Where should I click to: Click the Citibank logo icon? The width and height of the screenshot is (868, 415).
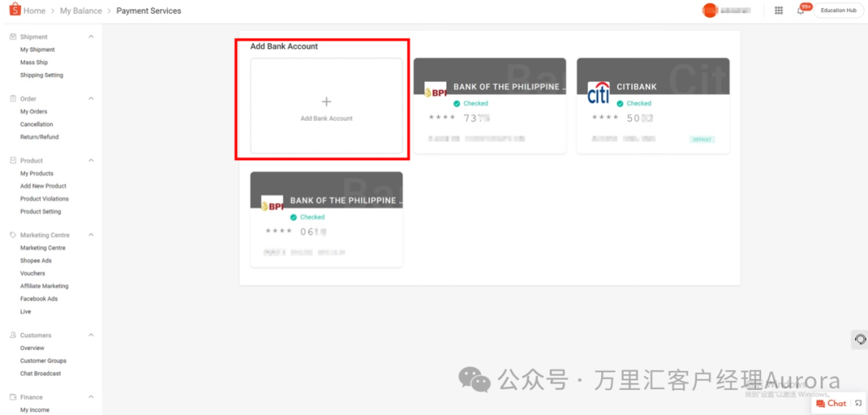(x=599, y=92)
